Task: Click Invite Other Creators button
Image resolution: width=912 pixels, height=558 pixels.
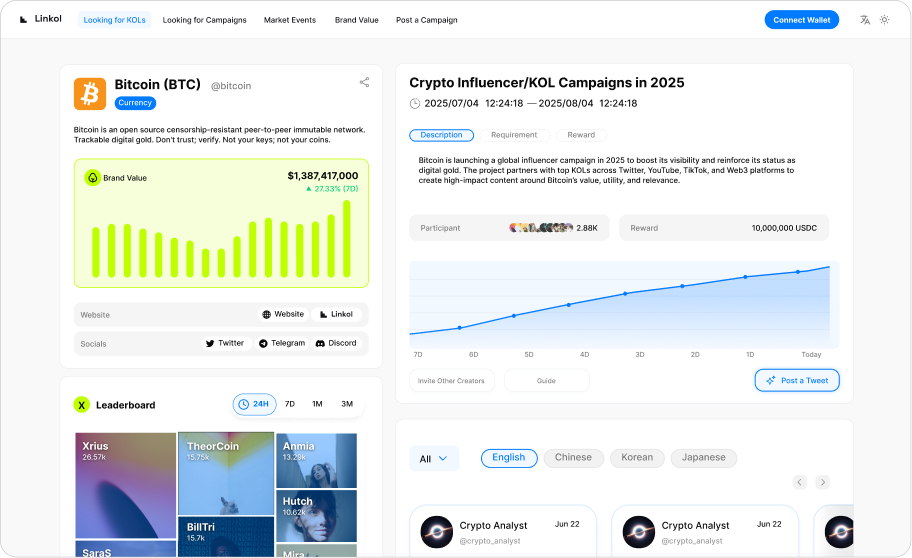Action: point(451,381)
